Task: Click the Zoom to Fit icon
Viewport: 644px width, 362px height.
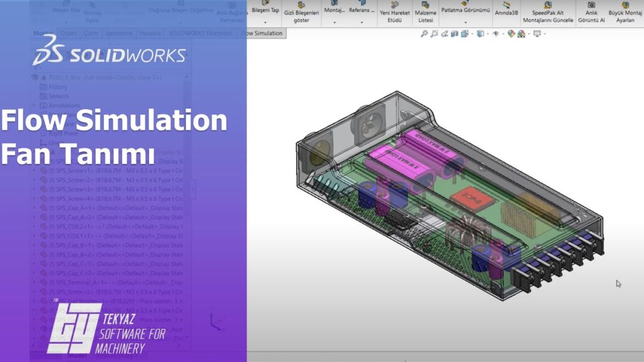Action: [425, 34]
